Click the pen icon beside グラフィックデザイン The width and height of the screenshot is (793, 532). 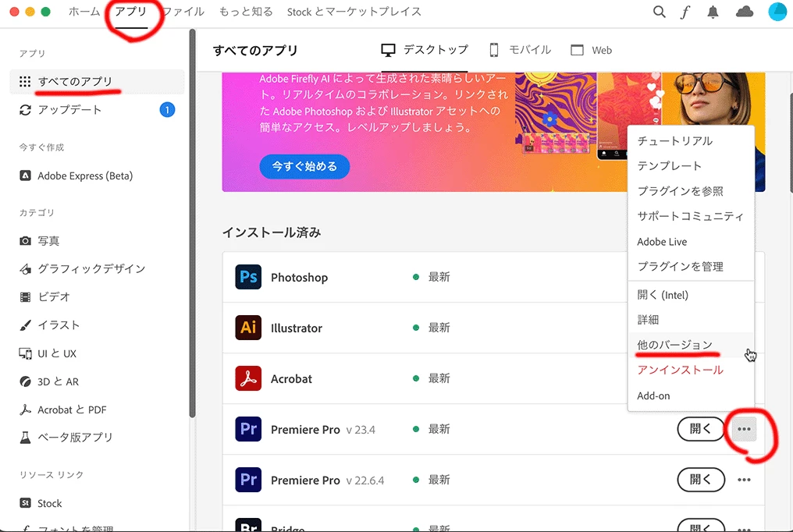click(x=25, y=269)
